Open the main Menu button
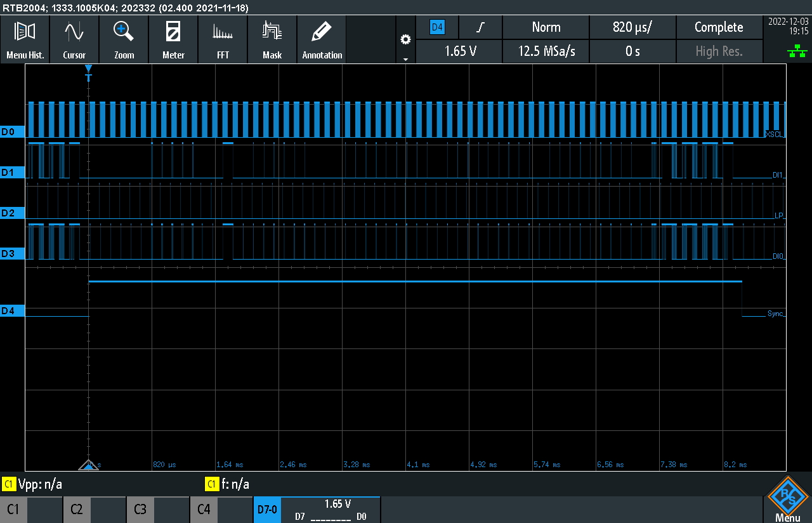 pyautogui.click(x=788, y=500)
